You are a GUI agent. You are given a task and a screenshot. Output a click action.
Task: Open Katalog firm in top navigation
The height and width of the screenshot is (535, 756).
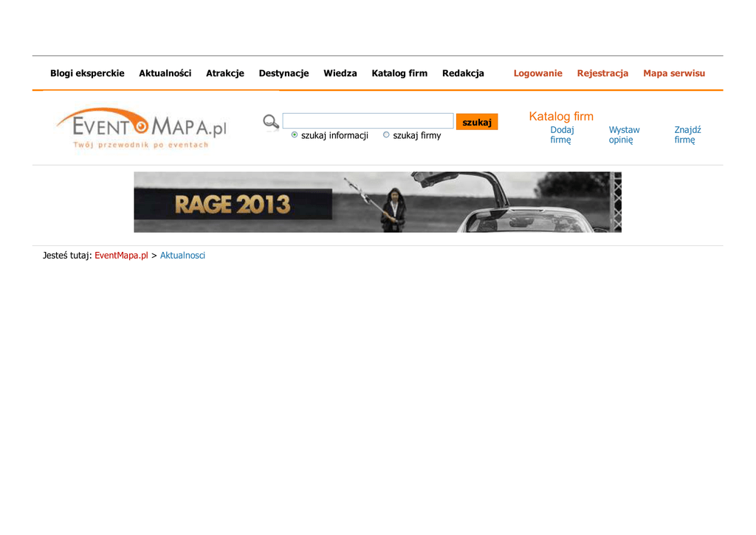click(399, 73)
